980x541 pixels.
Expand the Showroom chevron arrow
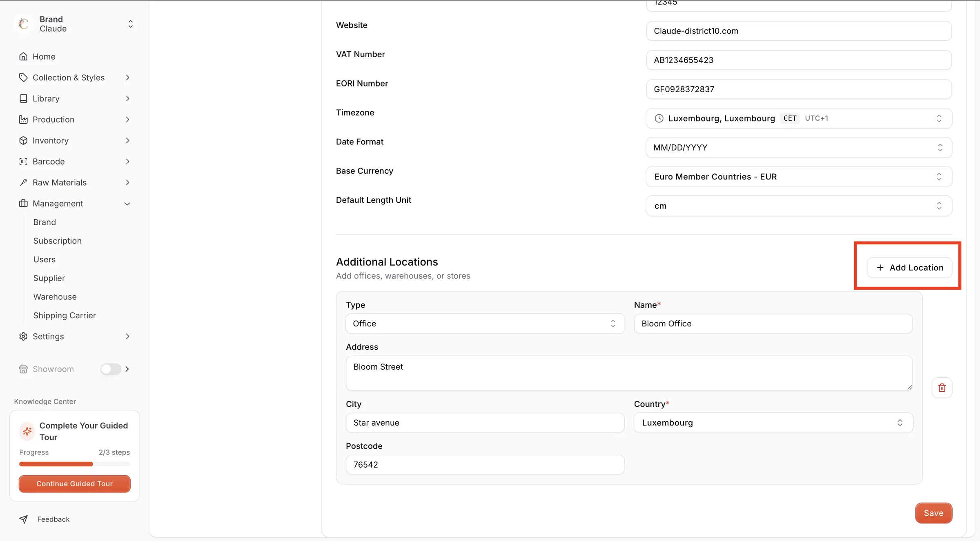point(127,369)
